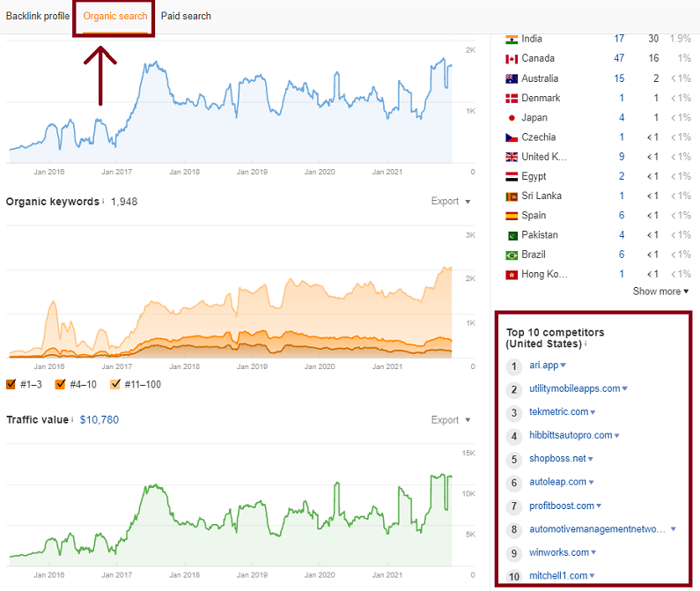
Task: Open competitor link utilitymobileapps.com
Action: point(575,388)
